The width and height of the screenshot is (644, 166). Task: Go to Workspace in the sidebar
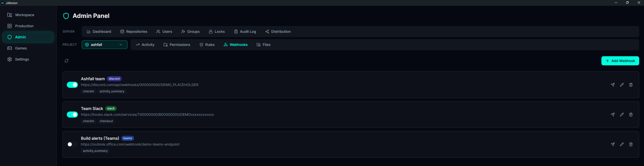pos(28,15)
